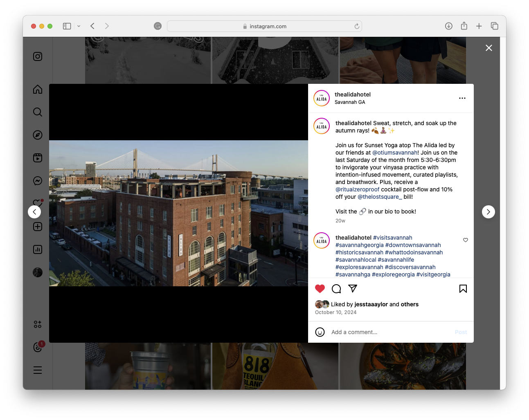Viewport: 529px width, 420px height.
Task: Open Safari Share icon
Action: coord(464,26)
